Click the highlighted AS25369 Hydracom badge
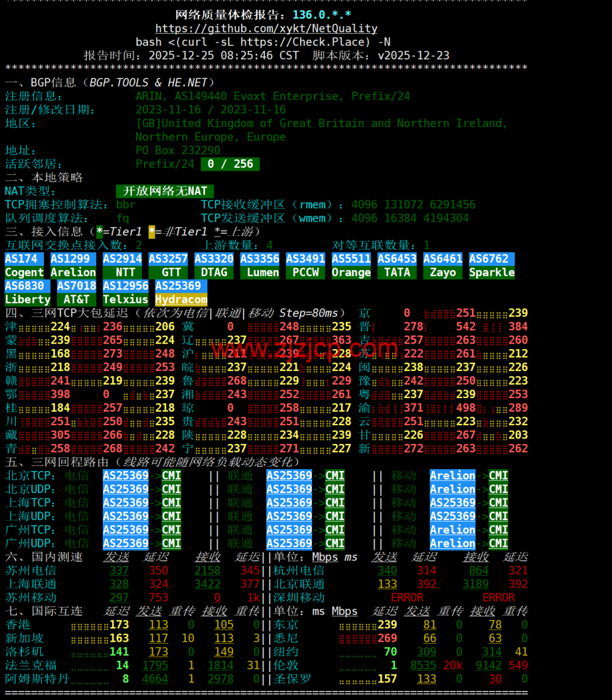 [x=181, y=293]
